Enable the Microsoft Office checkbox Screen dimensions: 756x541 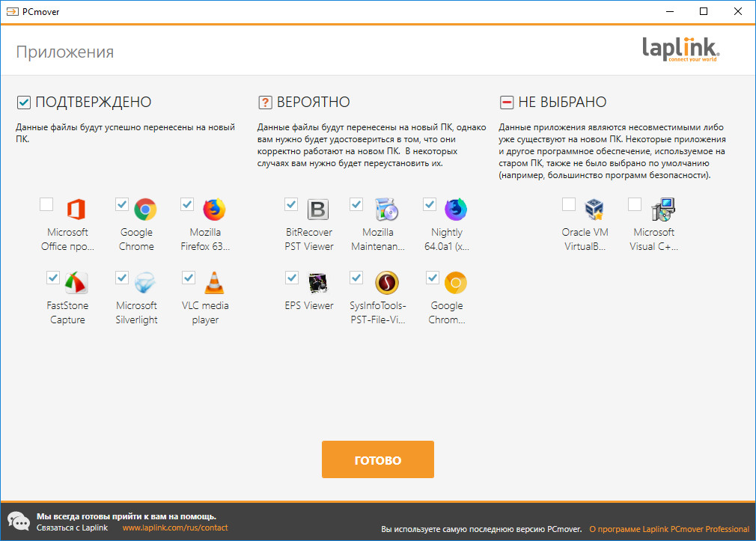click(x=46, y=204)
